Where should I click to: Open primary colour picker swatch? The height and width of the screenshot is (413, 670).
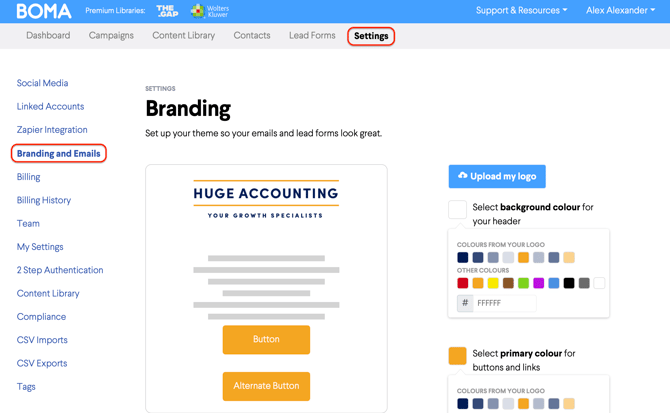point(457,355)
